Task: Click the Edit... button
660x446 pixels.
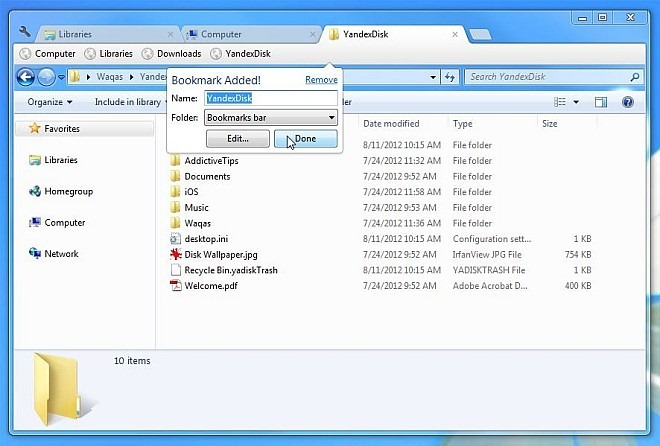Action: click(x=238, y=139)
